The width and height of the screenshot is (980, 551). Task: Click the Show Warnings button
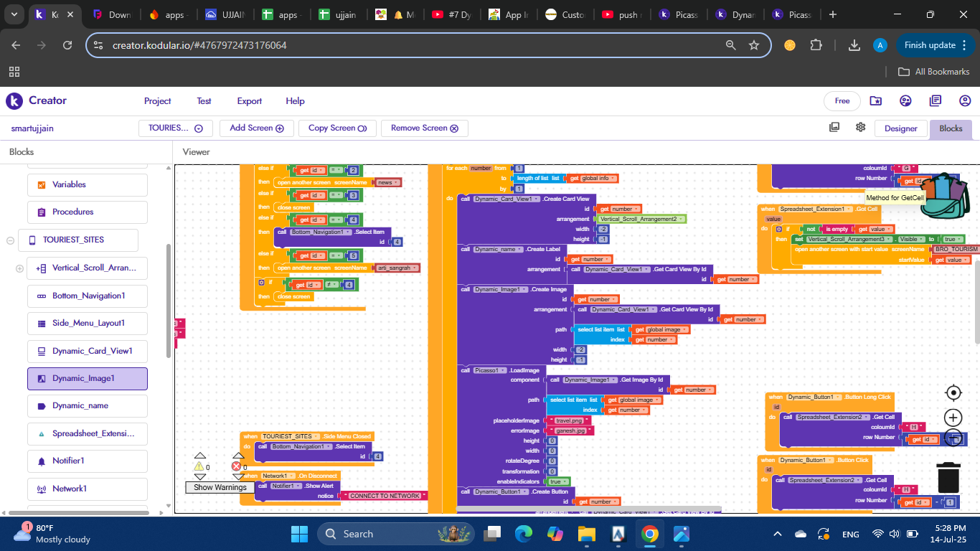[220, 487]
